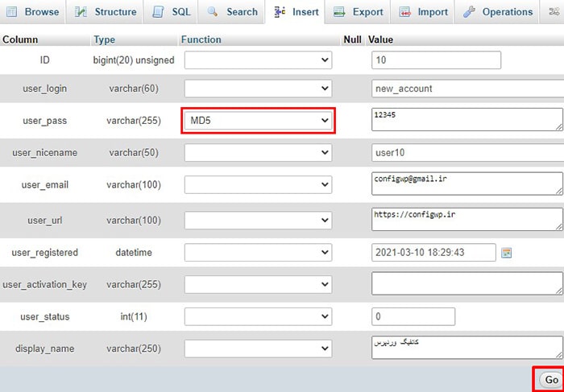Screen dimensions: 564x392
Task: Open the Import tab
Action: pos(422,12)
